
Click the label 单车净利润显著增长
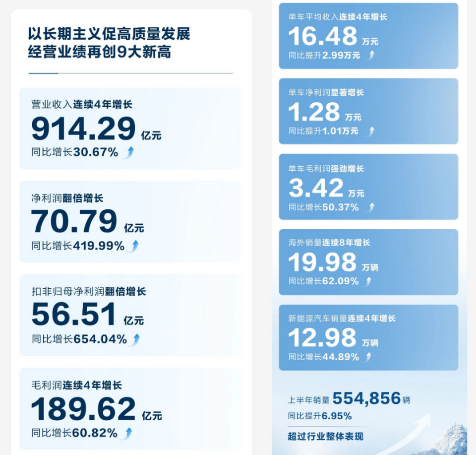pos(326,93)
